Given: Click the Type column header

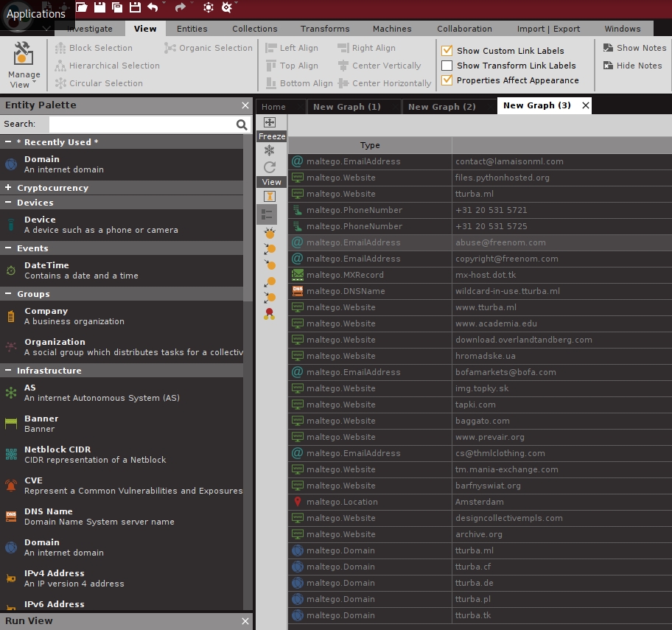Looking at the screenshot, I should coord(370,145).
